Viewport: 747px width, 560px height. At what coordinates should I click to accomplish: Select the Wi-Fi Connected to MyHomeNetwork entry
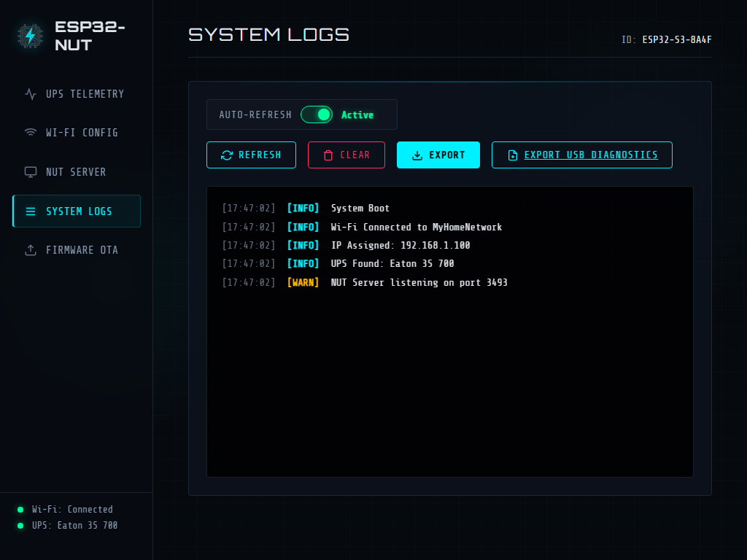click(449, 227)
